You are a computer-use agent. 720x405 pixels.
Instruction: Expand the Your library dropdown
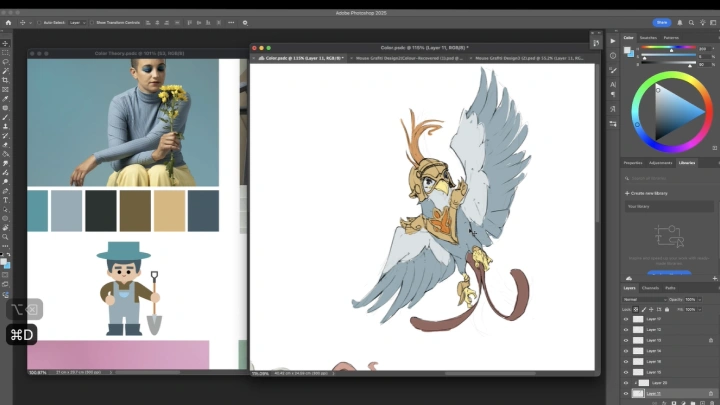click(669, 207)
